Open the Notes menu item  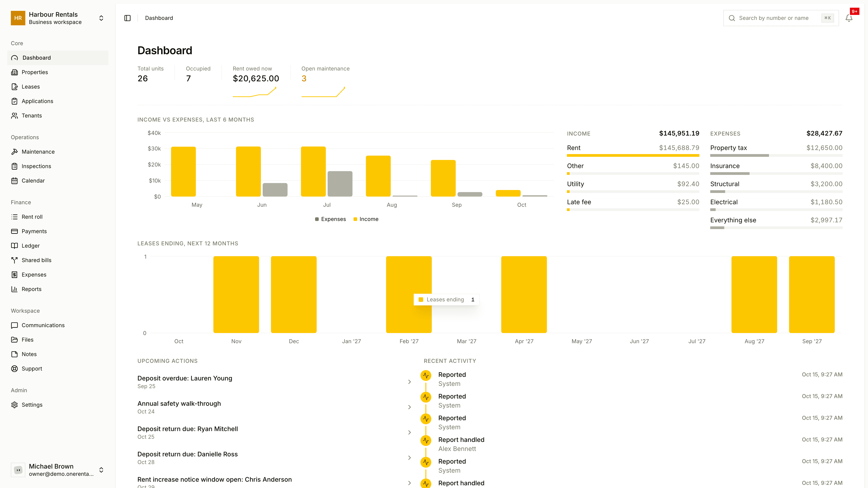[x=58, y=354]
